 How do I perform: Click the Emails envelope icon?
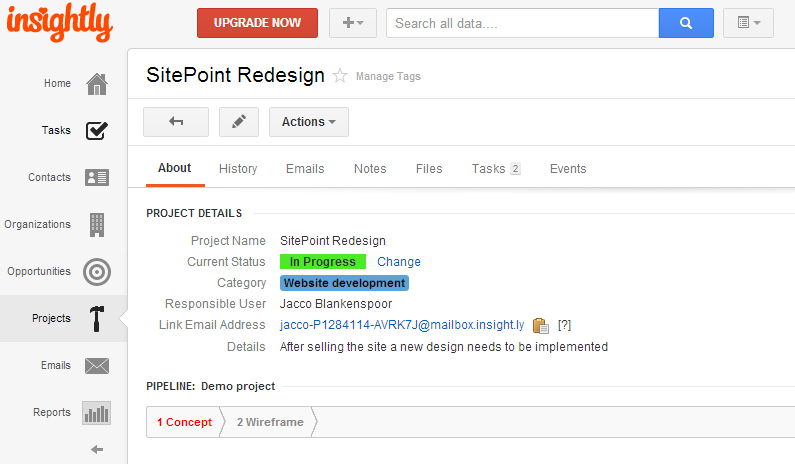[97, 366]
